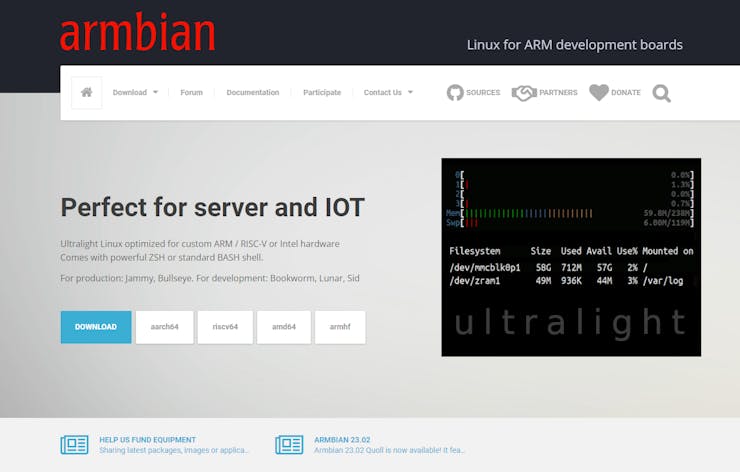
Task: Click the newspaper icon beside Help Us Fund Equipment
Action: point(74,445)
